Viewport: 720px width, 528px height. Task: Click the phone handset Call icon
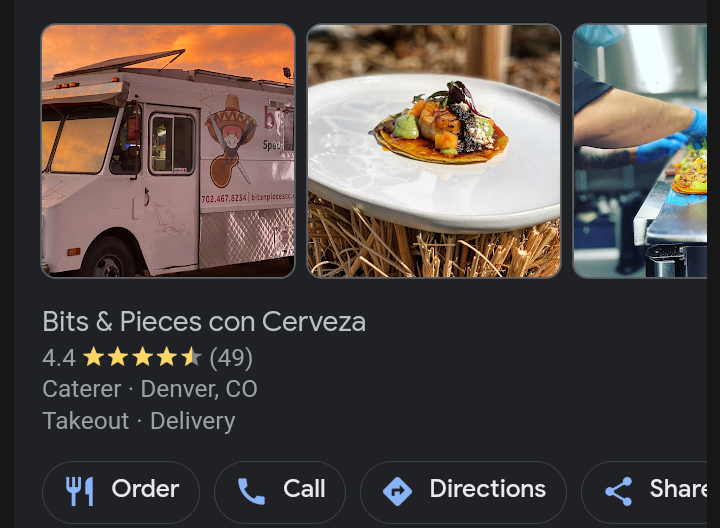251,491
